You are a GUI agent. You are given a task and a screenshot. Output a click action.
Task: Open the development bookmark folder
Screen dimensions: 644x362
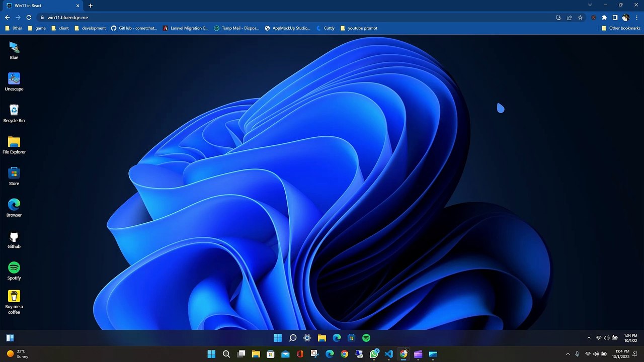click(90, 28)
